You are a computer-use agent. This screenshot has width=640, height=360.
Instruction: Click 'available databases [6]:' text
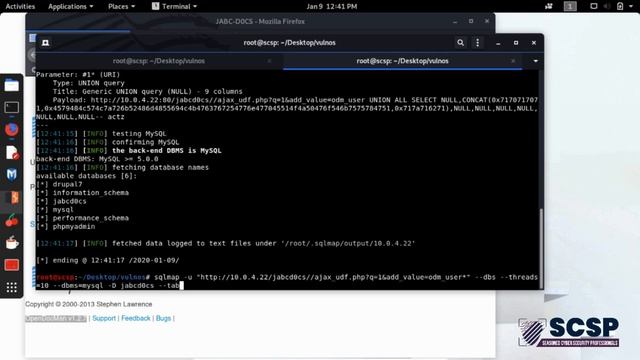coord(87,176)
